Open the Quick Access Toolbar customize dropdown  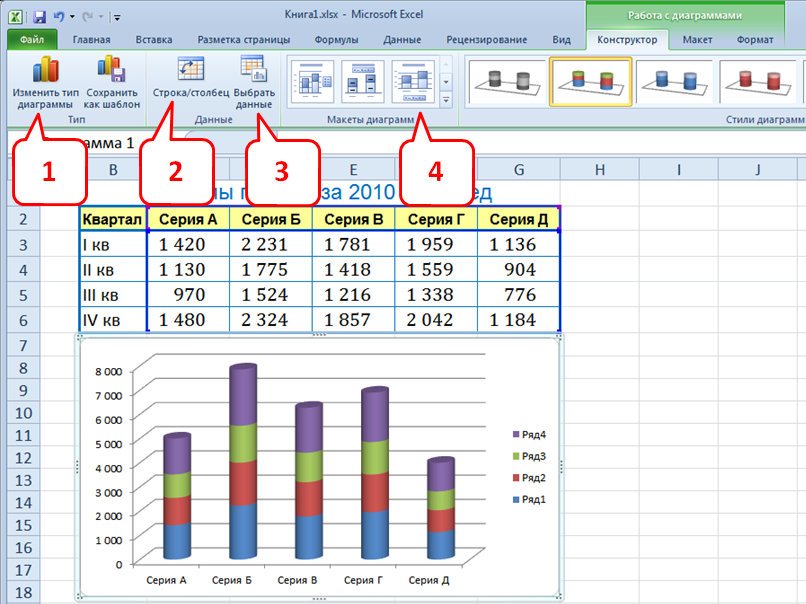point(117,18)
